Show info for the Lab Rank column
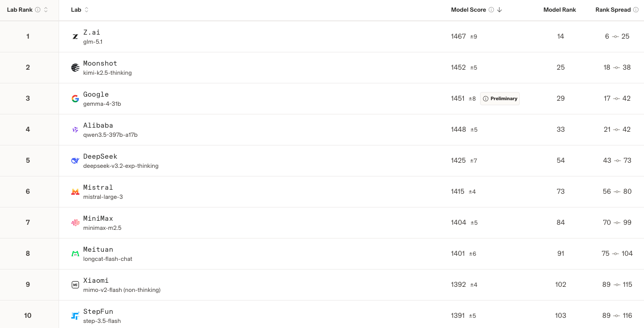644x328 pixels. [x=38, y=10]
